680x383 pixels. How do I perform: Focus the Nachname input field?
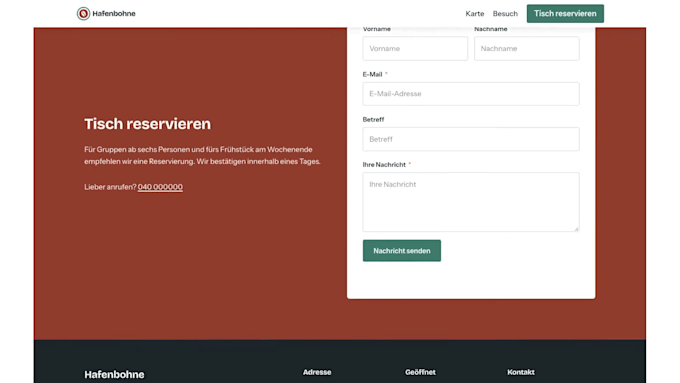(526, 49)
